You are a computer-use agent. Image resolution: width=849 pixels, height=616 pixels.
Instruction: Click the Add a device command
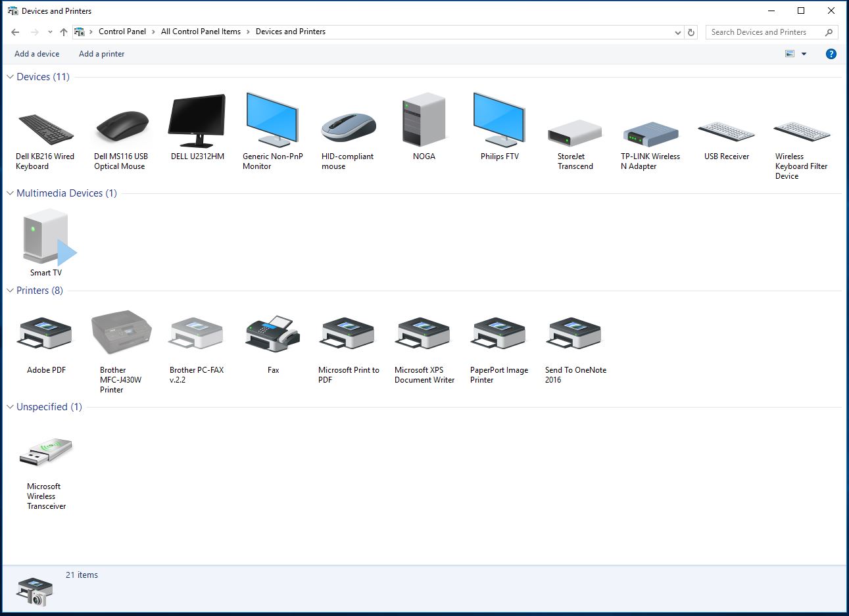(37, 54)
